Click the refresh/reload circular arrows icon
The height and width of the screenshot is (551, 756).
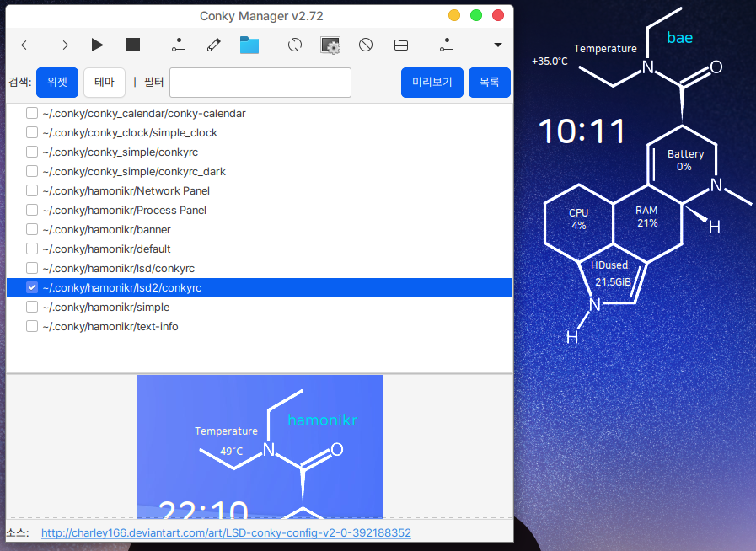point(295,45)
